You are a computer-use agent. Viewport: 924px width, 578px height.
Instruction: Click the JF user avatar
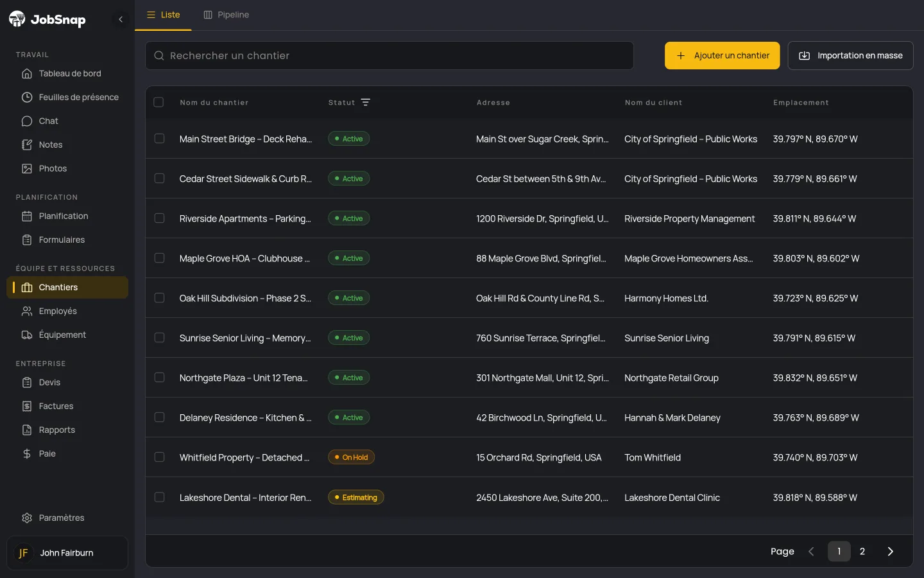pyautogui.click(x=23, y=553)
